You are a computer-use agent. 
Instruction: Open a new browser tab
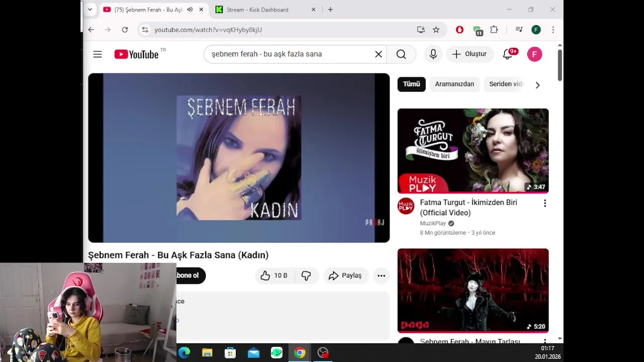click(331, 10)
